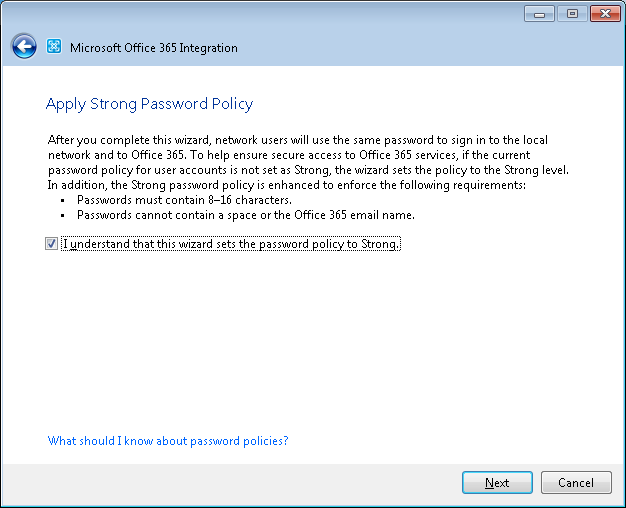Click the bullet marker before "Passwords cannot contain"

tap(63, 216)
